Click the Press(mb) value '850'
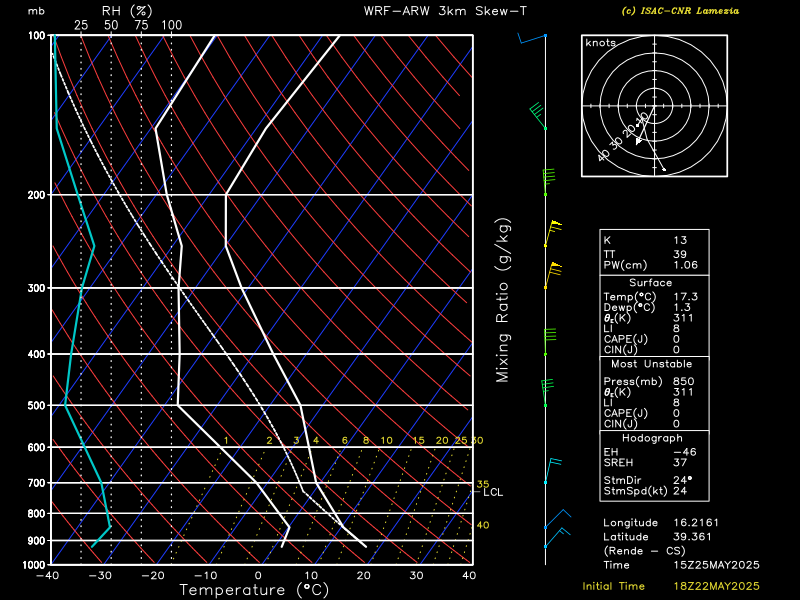The image size is (800, 600). point(684,381)
